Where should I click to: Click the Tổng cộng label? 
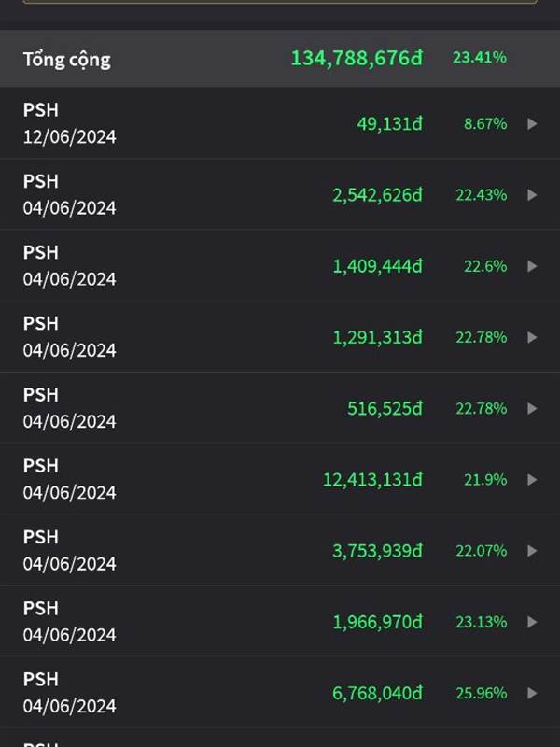pyautogui.click(x=66, y=59)
